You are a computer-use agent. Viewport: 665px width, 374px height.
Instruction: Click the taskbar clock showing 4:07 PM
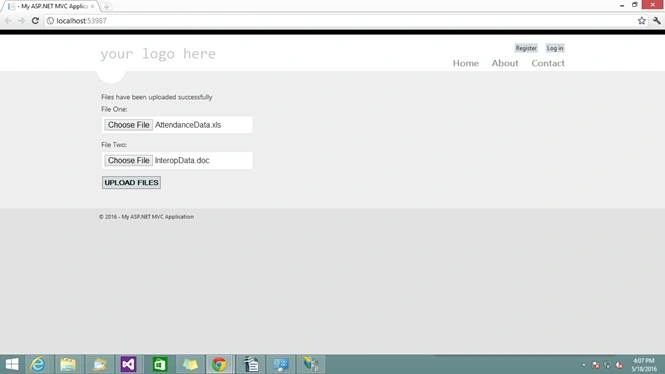(644, 365)
